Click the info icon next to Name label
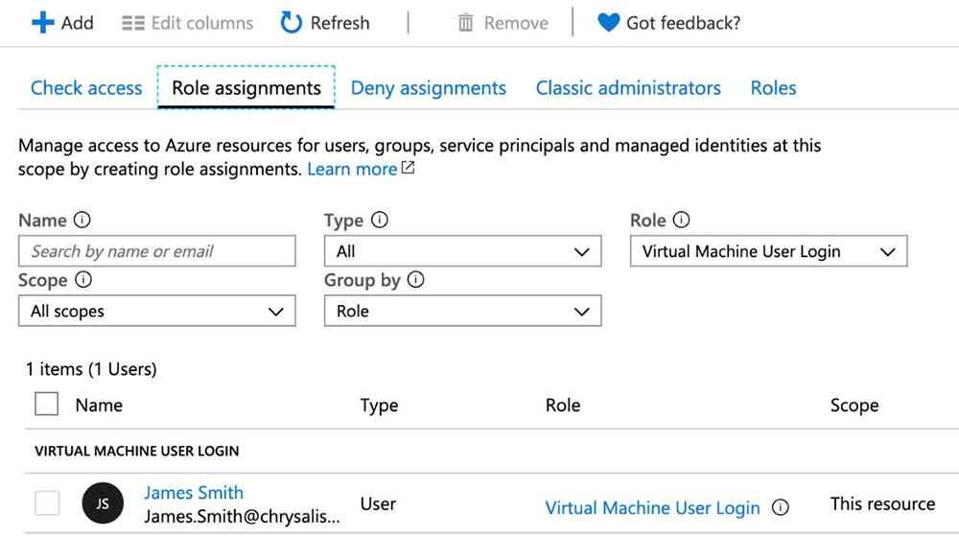 [82, 221]
